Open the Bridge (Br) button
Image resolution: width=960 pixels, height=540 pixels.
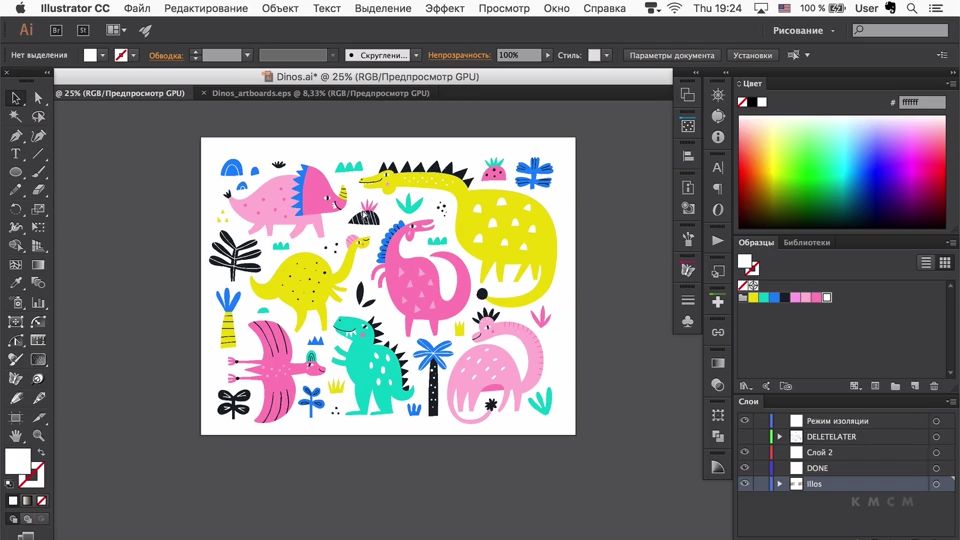point(56,31)
